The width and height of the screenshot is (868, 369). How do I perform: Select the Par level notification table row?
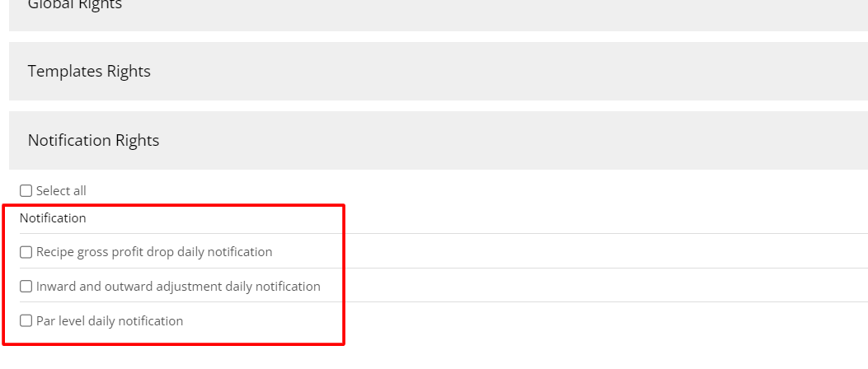pos(495,321)
